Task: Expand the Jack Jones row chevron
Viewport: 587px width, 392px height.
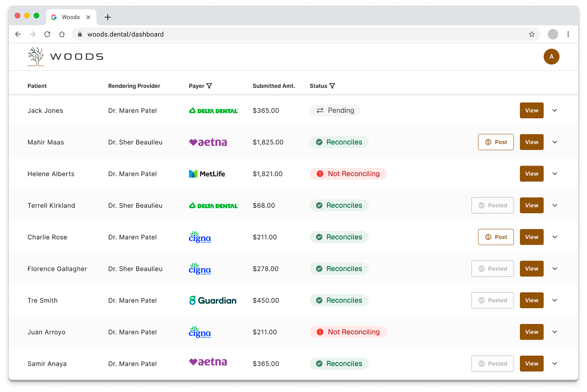Action: pyautogui.click(x=554, y=110)
